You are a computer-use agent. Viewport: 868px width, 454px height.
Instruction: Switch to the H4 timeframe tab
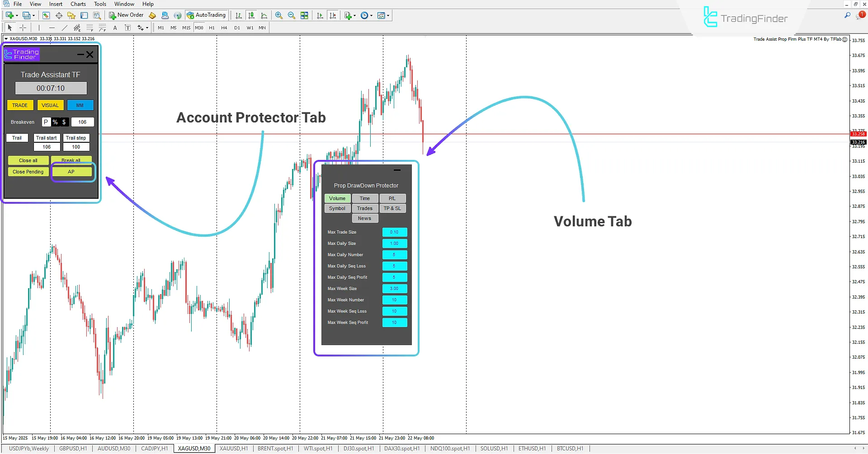tap(224, 28)
